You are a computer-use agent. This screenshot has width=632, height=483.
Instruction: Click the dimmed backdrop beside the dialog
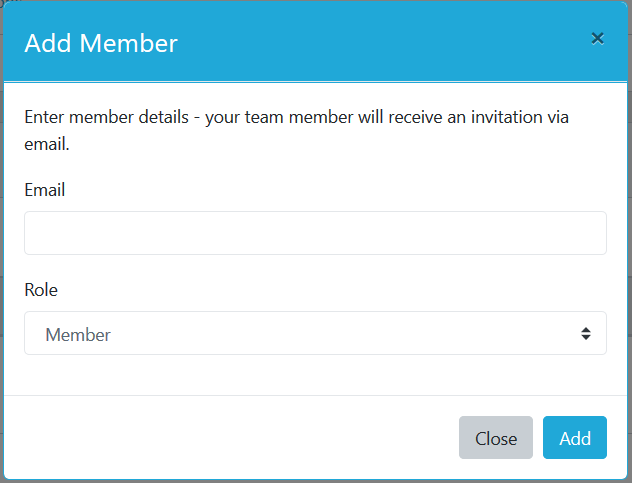point(630,242)
